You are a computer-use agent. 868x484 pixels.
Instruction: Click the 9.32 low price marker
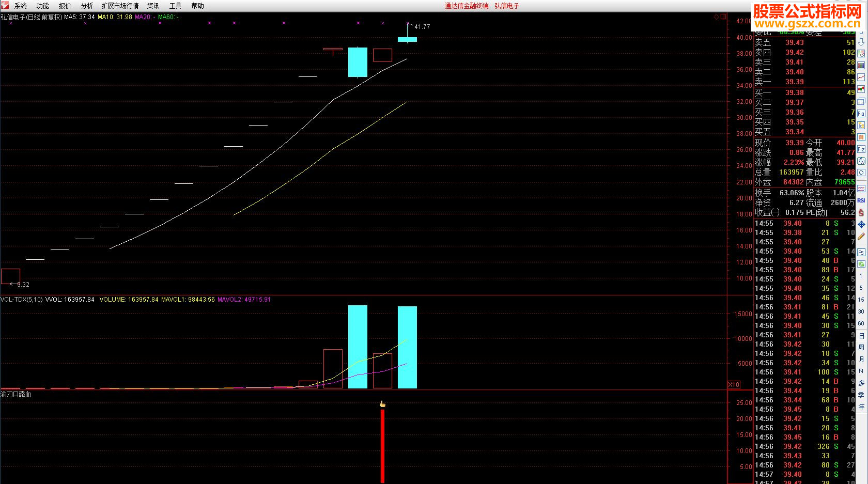(23, 285)
